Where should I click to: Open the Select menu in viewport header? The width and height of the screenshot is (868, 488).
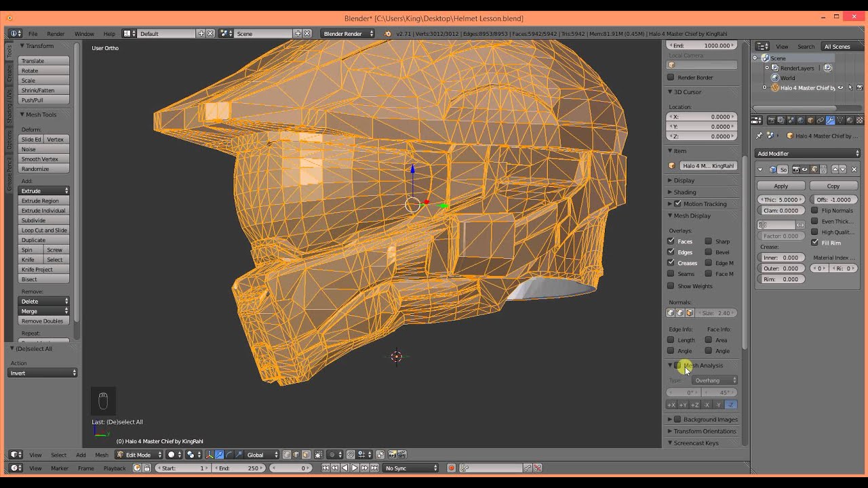coord(59,455)
